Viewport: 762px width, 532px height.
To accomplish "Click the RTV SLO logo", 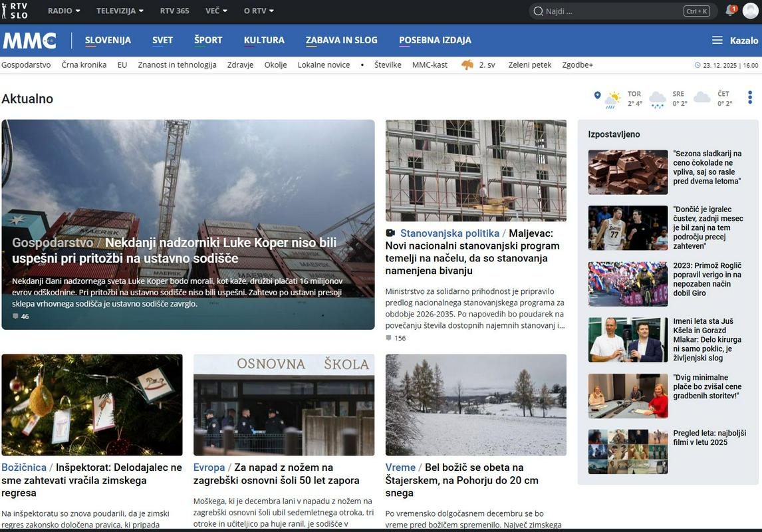I will (15, 11).
